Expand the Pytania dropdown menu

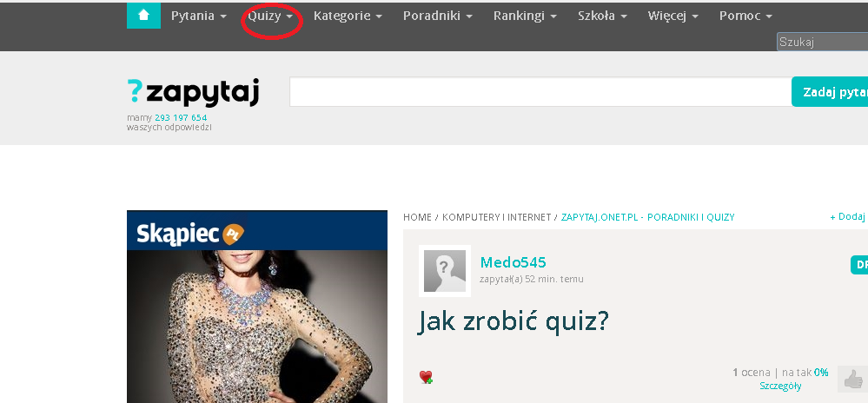(199, 16)
